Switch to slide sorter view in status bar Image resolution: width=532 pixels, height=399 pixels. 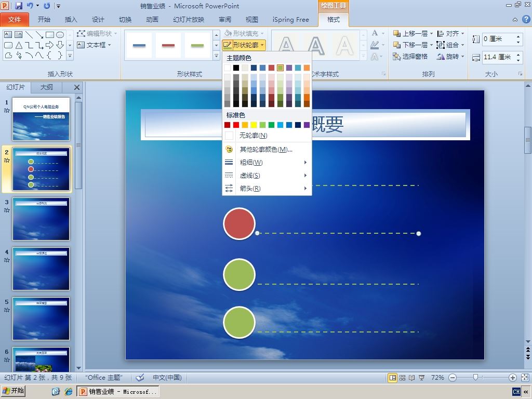403,378
